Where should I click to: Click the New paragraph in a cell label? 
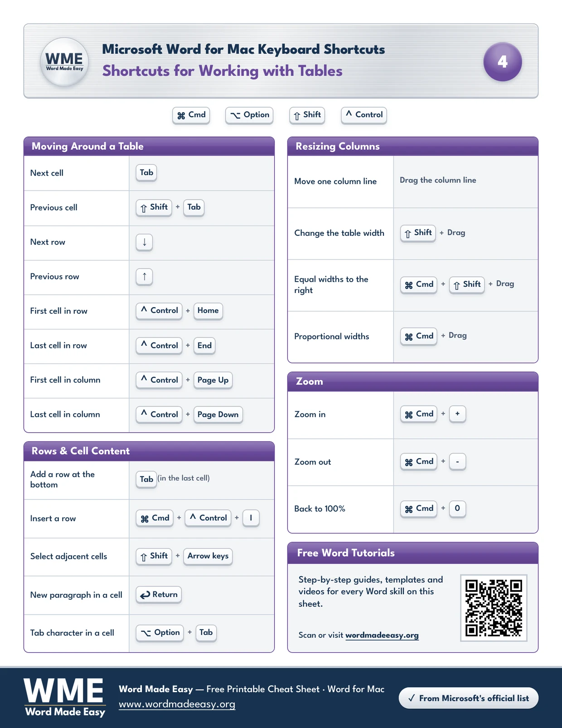point(76,595)
